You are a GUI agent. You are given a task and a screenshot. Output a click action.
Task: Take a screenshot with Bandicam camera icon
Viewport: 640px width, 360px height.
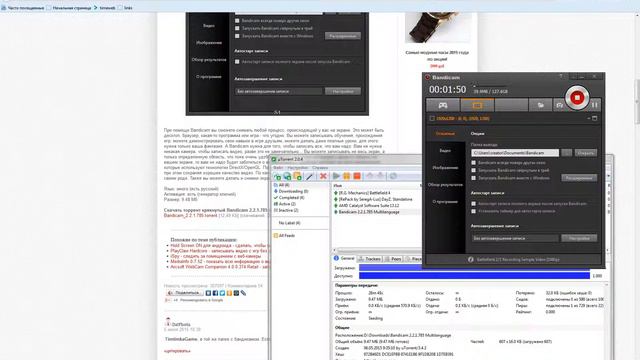coord(559,105)
